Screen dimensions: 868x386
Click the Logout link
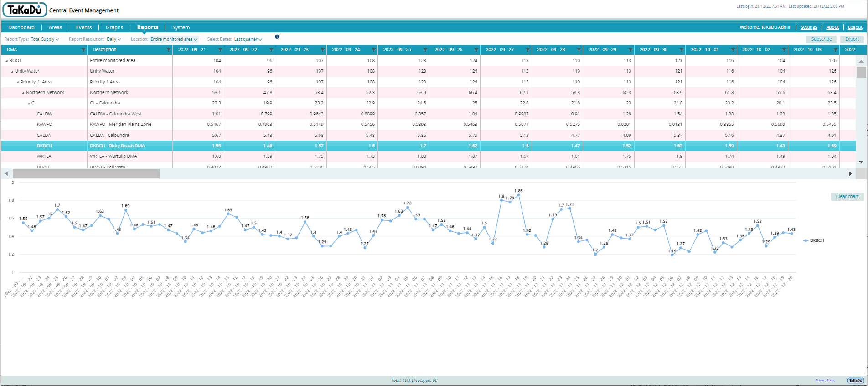tap(855, 27)
